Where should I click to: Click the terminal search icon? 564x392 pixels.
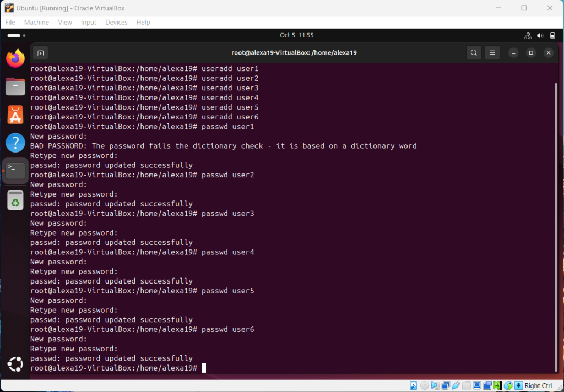[x=473, y=53]
